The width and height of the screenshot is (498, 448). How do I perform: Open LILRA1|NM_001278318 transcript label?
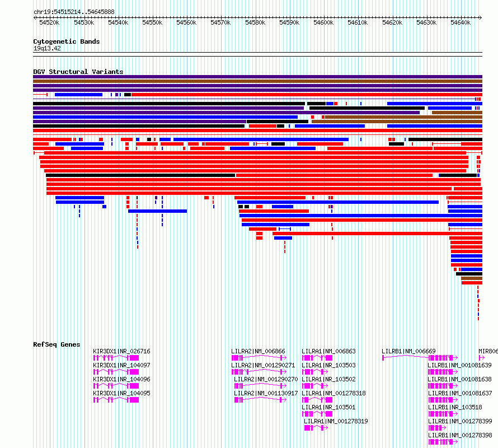[333, 393]
